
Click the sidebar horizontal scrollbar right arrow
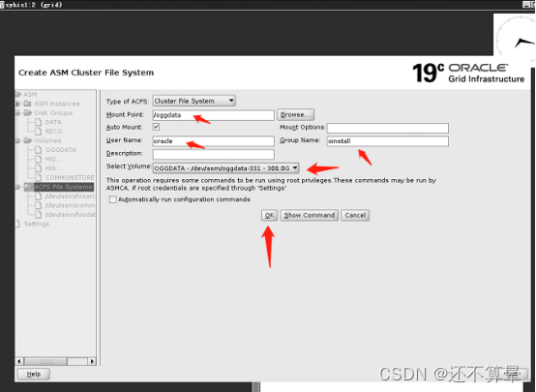point(92,361)
